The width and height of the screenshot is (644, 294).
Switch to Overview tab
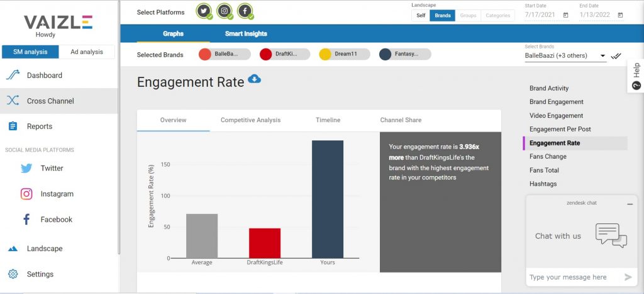[174, 120]
